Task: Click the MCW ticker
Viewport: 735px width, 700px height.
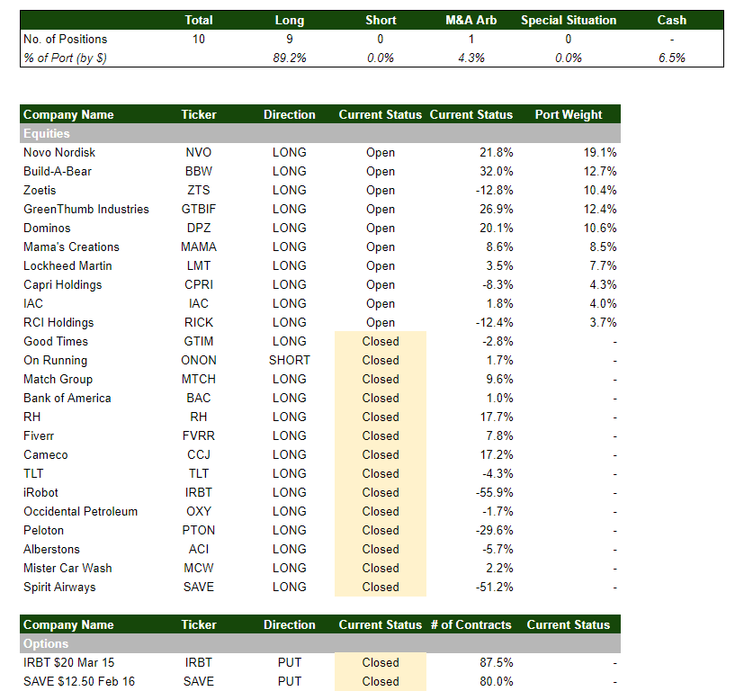Action: click(198, 569)
